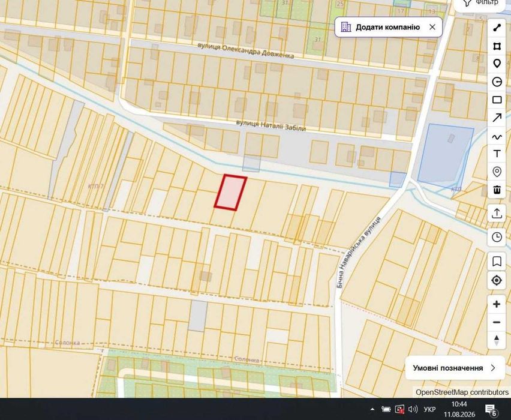Select the freehand curve tool
This screenshot has height=420, width=511.
(x=497, y=137)
